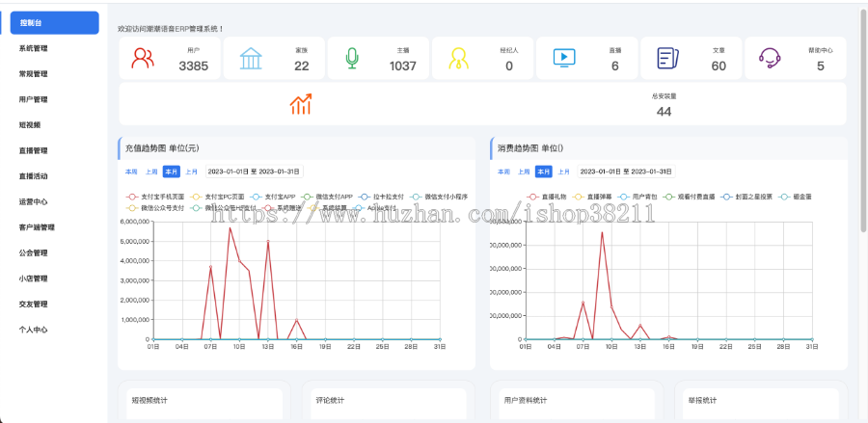Click user count 3385

point(194,66)
